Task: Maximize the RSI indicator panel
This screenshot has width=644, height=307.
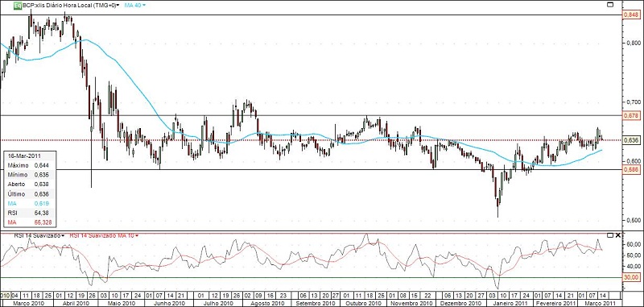Action: pos(610,235)
